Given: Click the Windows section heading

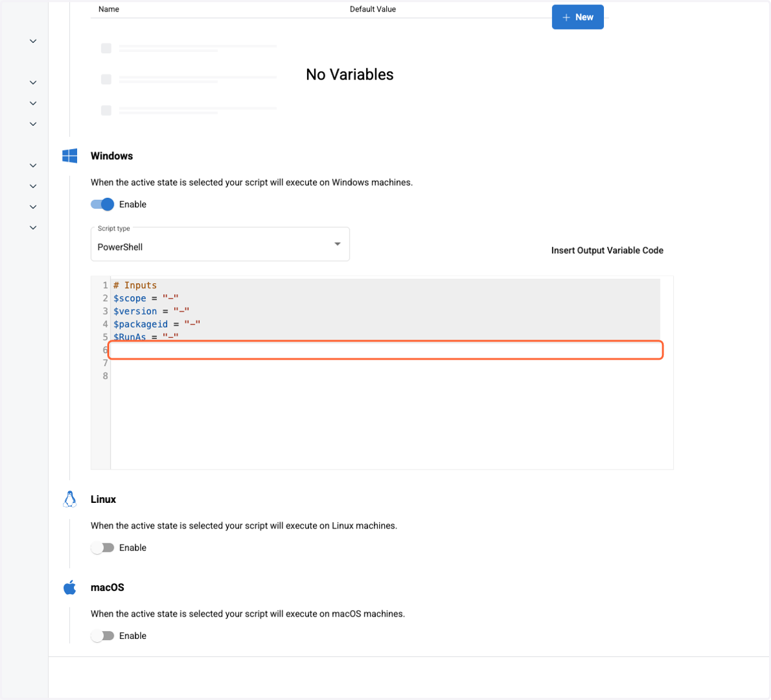Looking at the screenshot, I should 112,156.
